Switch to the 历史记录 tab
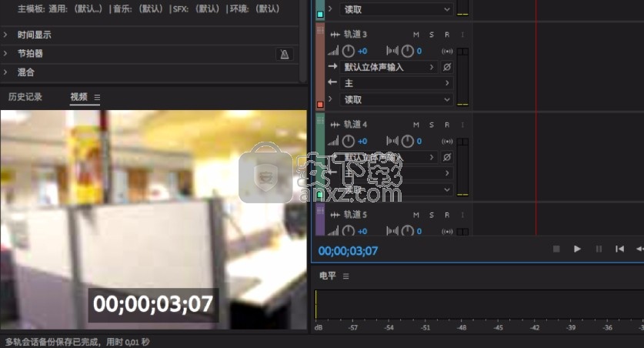 pos(25,97)
